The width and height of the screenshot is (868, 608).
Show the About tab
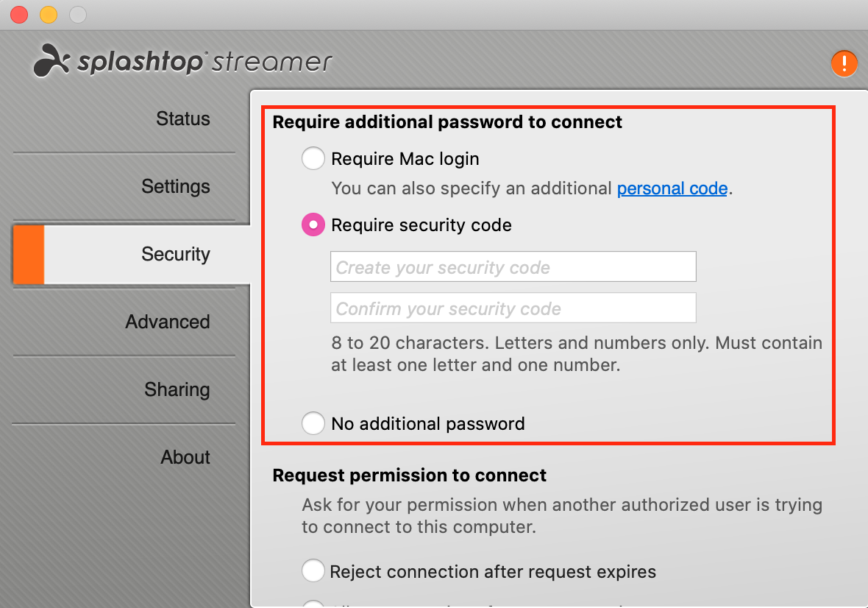(185, 458)
